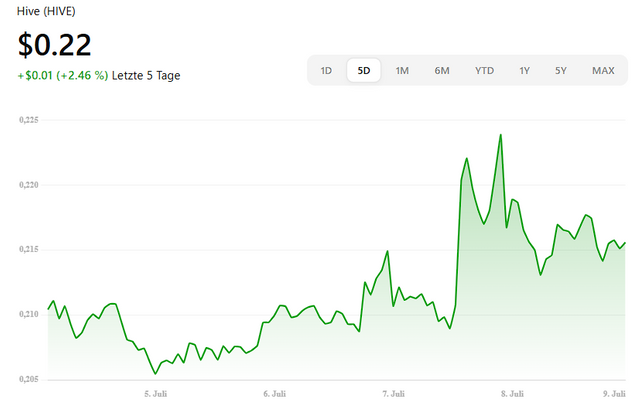Click the Hive (HIVE) title
The width and height of the screenshot is (640, 401).
[x=46, y=11]
